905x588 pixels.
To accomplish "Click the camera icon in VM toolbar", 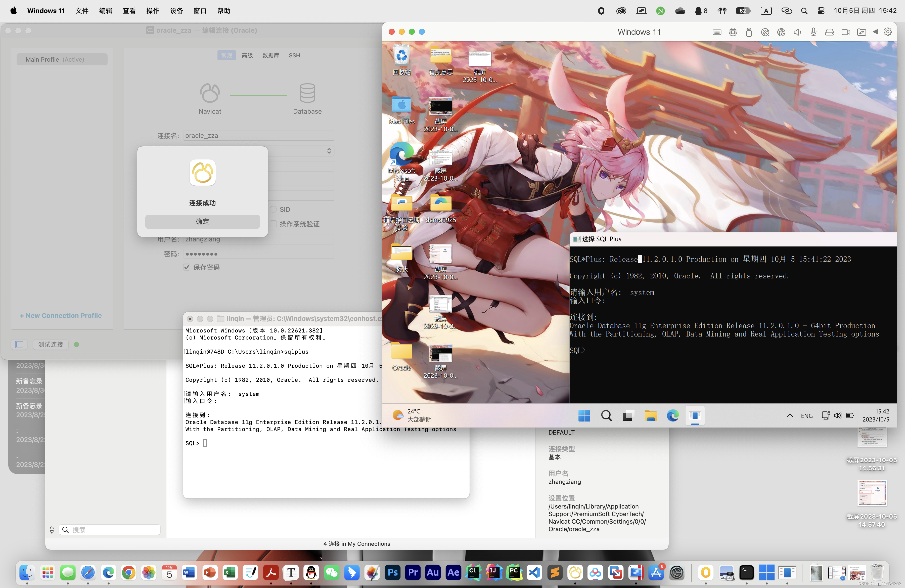I will tap(846, 32).
